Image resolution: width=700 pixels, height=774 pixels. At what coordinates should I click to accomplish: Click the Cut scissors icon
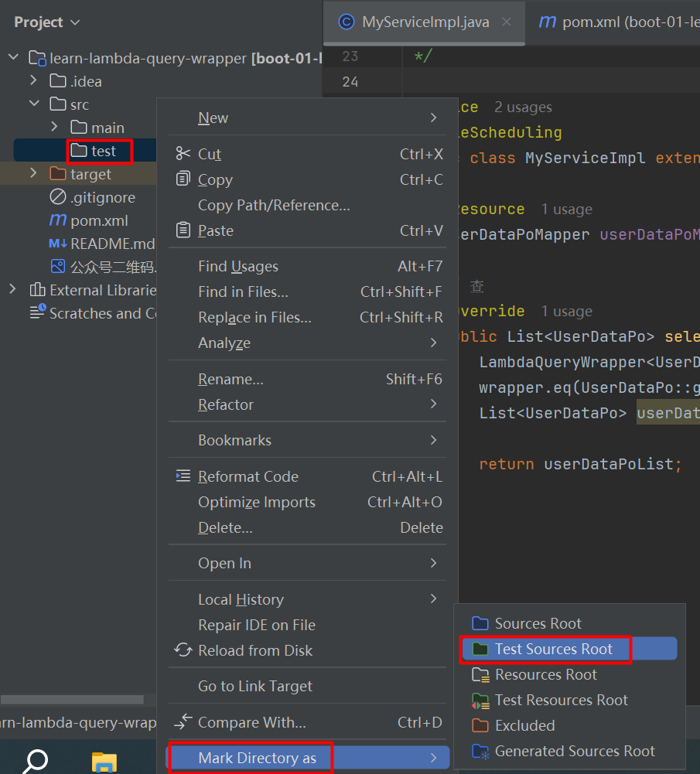tap(183, 154)
